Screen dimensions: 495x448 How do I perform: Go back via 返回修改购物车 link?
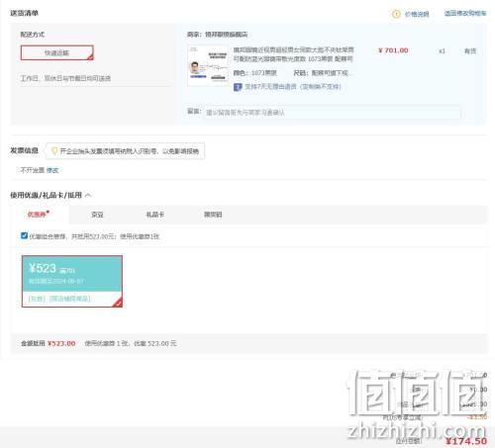pos(465,13)
